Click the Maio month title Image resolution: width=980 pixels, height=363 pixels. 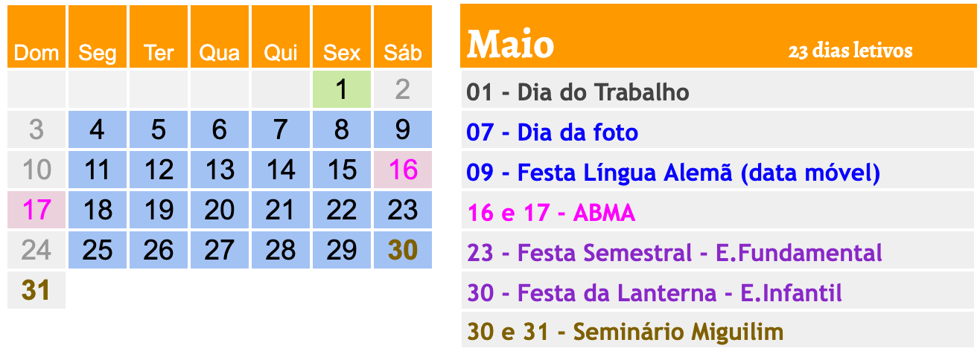(511, 45)
